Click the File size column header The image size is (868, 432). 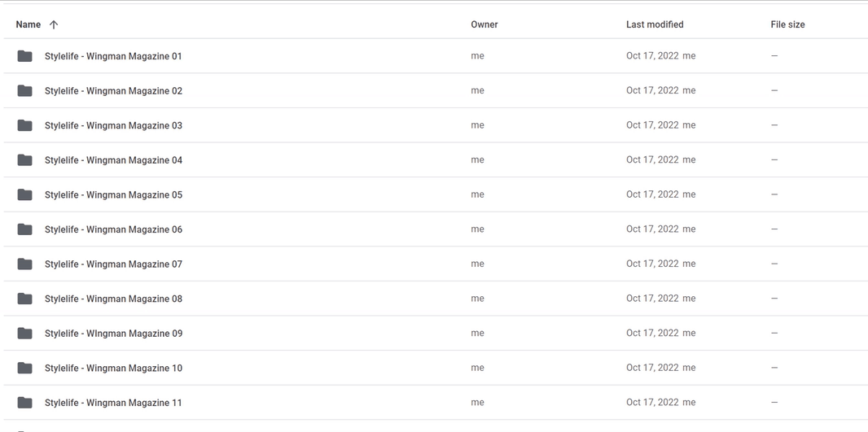(x=787, y=24)
